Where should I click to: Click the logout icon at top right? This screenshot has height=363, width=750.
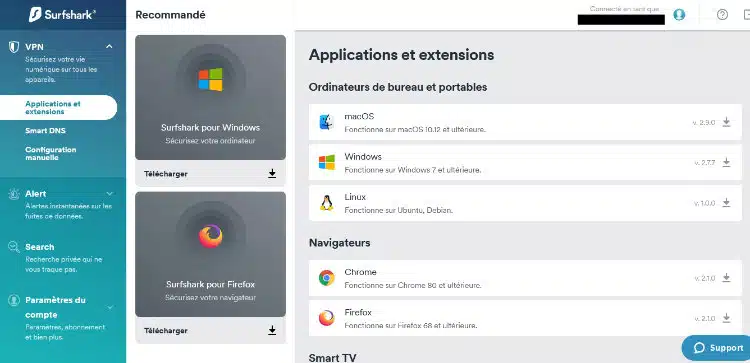pos(746,15)
